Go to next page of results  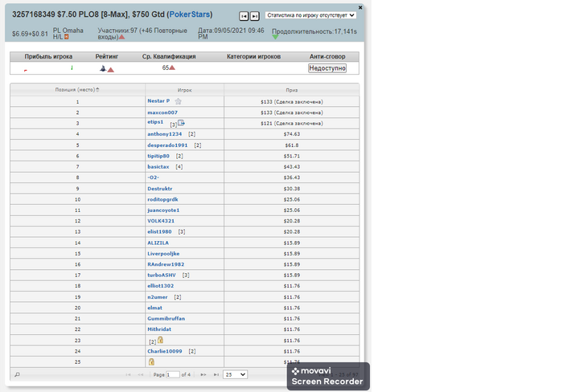tap(203, 374)
